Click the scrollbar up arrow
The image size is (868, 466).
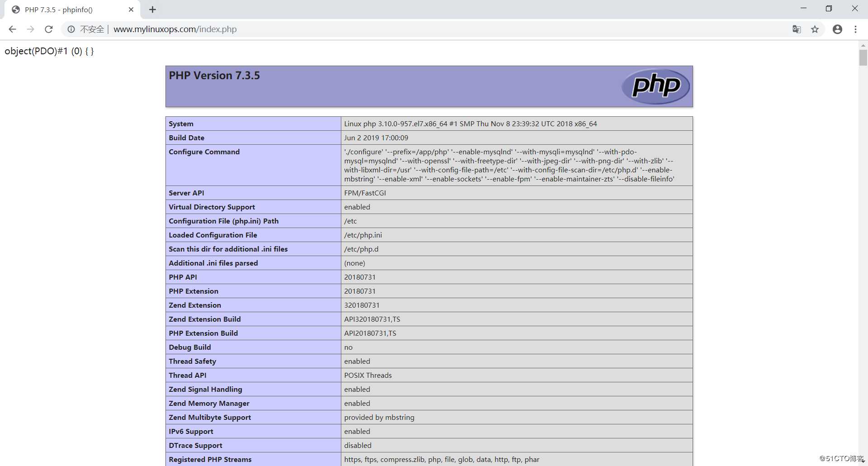pos(863,45)
